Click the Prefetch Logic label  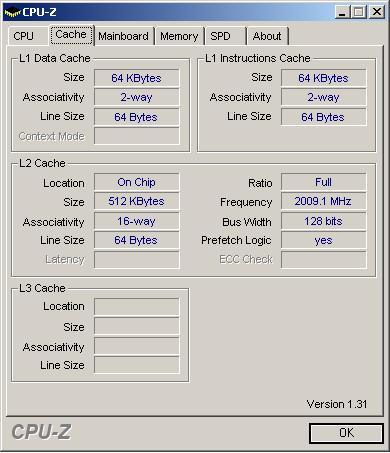pyautogui.click(x=236, y=240)
